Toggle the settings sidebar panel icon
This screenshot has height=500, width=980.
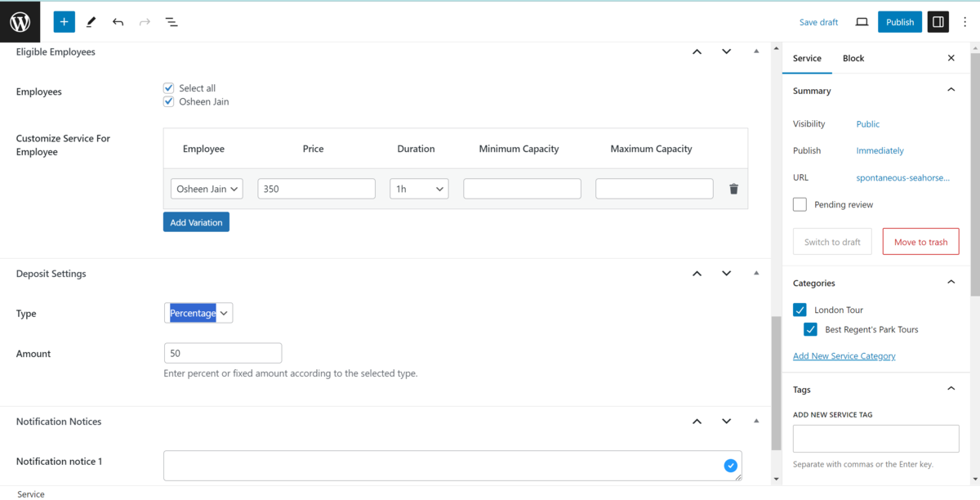[938, 22]
